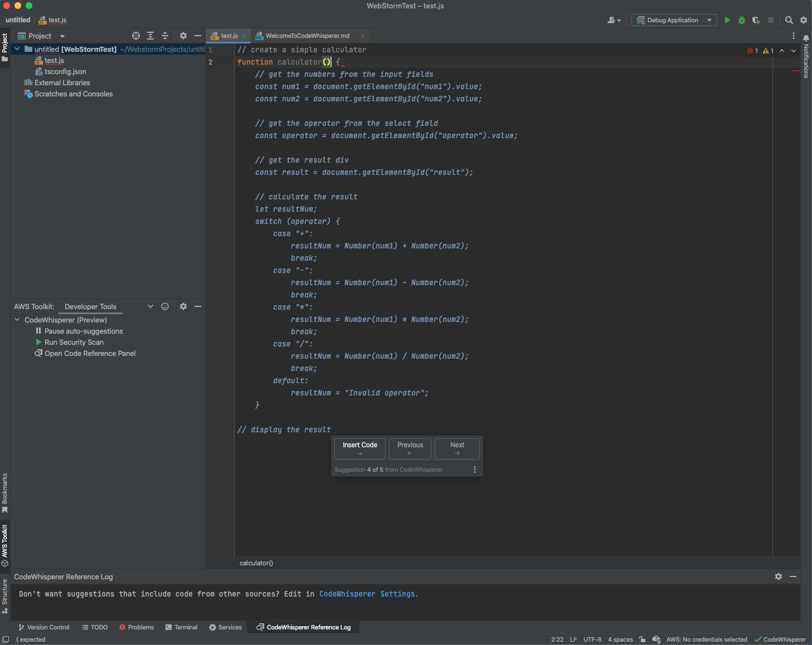Hide the AWS Toolkit panel
The width and height of the screenshot is (812, 645).
[198, 306]
